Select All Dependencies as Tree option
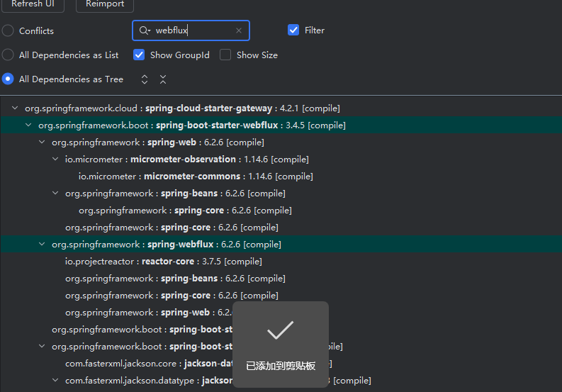 (x=8, y=79)
